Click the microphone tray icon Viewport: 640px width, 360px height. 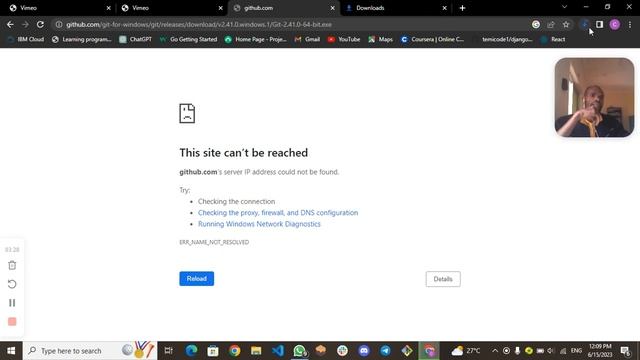click(x=517, y=351)
